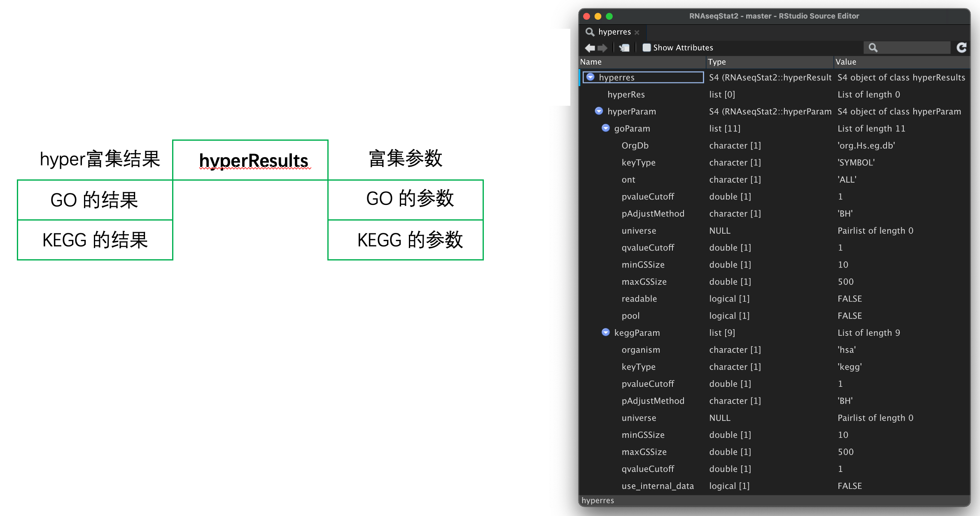Viewport: 980px width, 516px height.
Task: Click the forward navigation arrow icon
Action: (602, 48)
